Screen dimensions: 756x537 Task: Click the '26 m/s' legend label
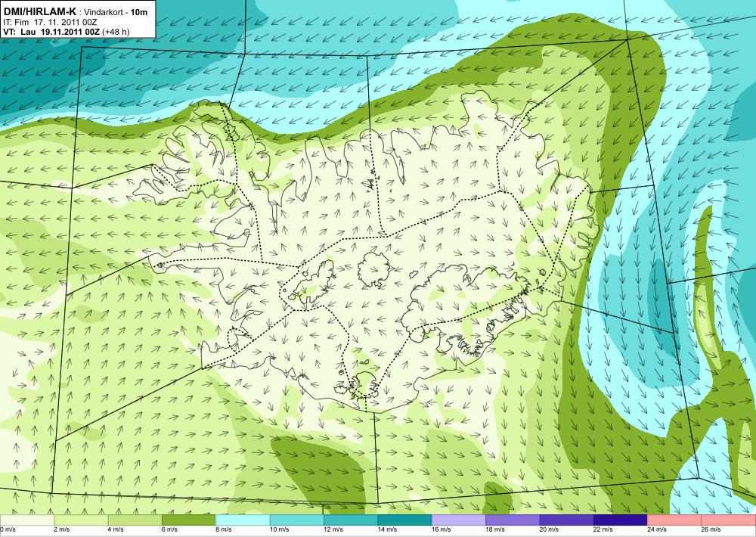[x=711, y=529]
